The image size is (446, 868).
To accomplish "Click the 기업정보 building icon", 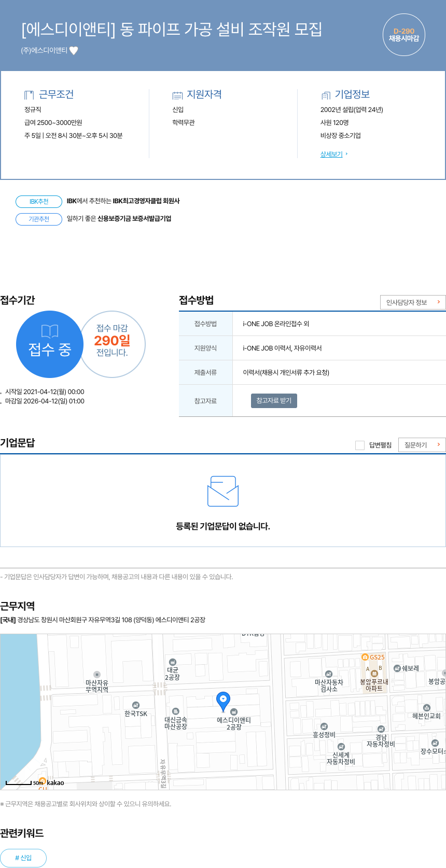I will click(x=326, y=95).
